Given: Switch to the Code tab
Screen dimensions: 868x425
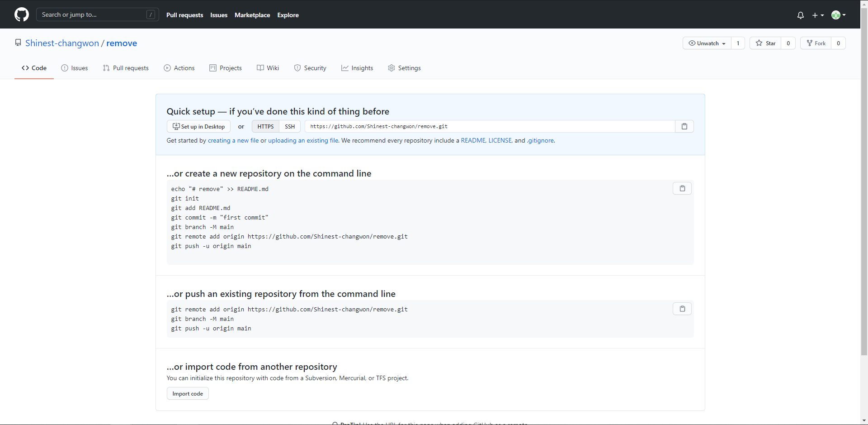Looking at the screenshot, I should [34, 68].
